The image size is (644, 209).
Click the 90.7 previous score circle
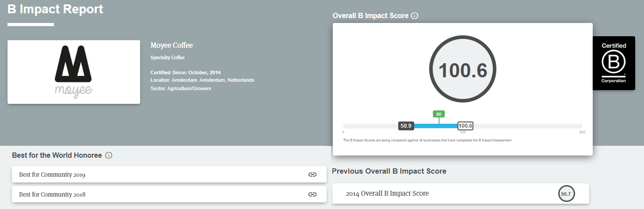coord(566,194)
